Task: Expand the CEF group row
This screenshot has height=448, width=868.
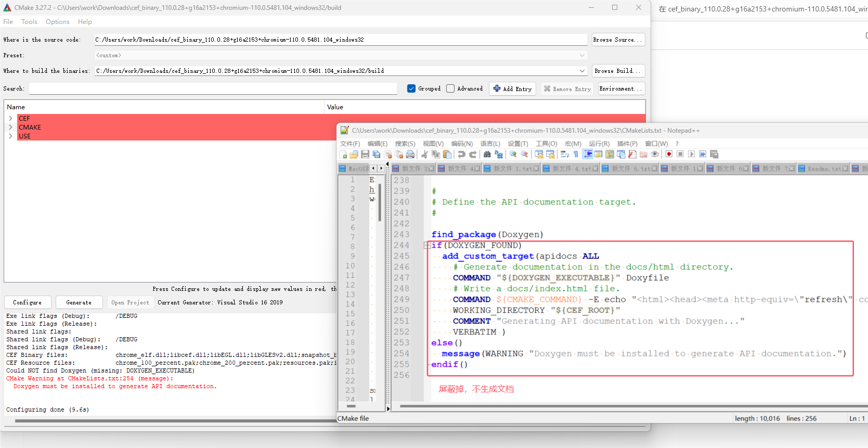Action: [10, 119]
